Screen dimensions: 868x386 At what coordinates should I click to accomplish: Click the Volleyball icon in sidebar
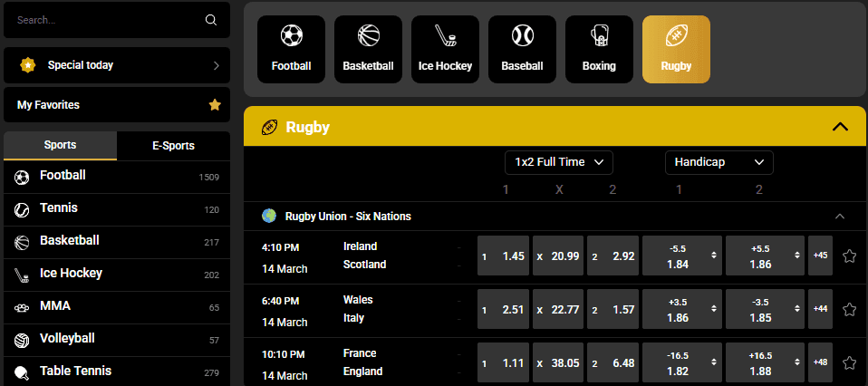pos(22,340)
